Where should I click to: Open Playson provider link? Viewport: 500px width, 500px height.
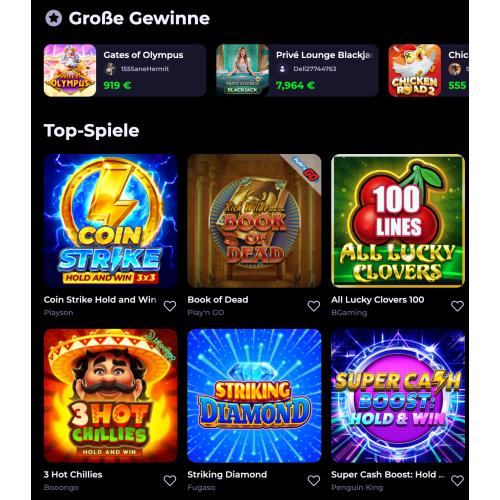58,313
